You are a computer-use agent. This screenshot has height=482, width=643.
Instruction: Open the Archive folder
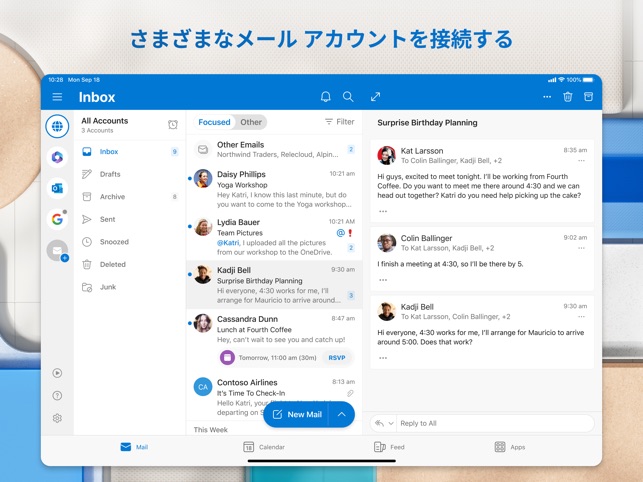[130, 197]
